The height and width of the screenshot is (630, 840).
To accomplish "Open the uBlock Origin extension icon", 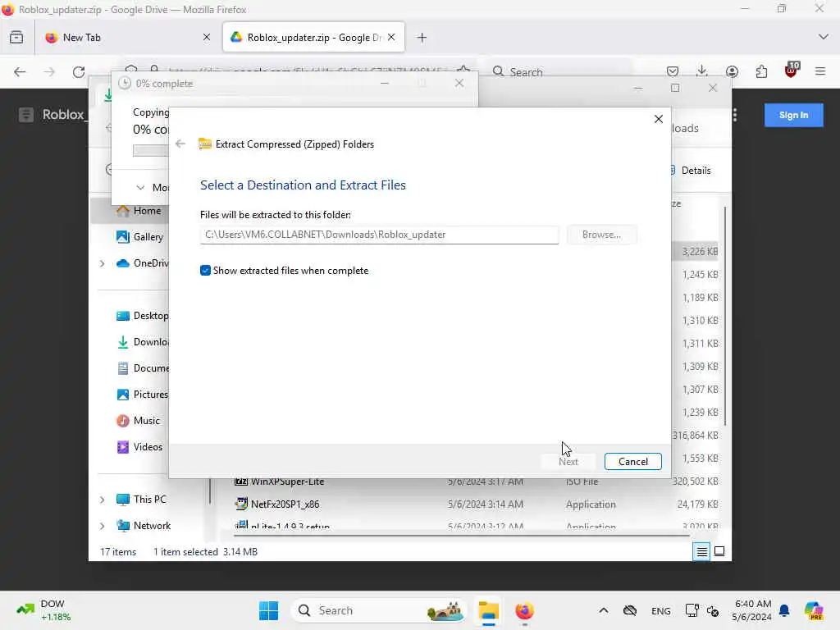I will point(792,71).
